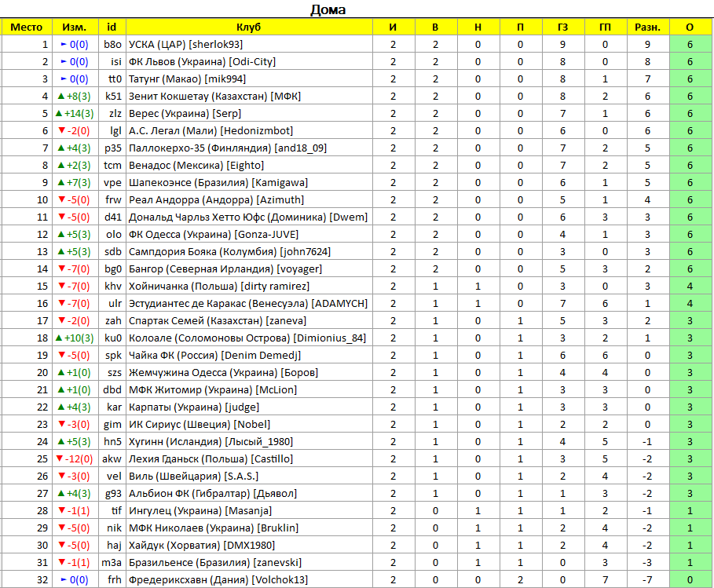Select club 'Бразильенсе (Бразилия) [zanevski]'

(x=215, y=564)
